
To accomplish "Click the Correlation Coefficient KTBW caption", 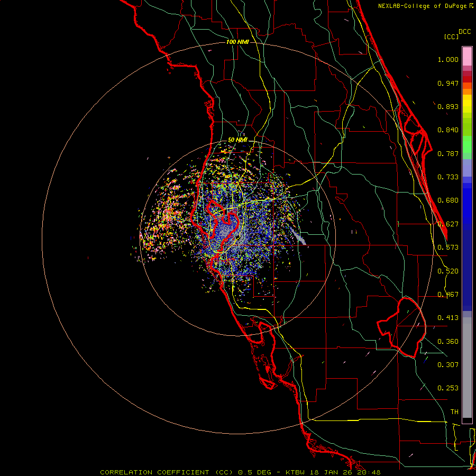I will (240, 472).
